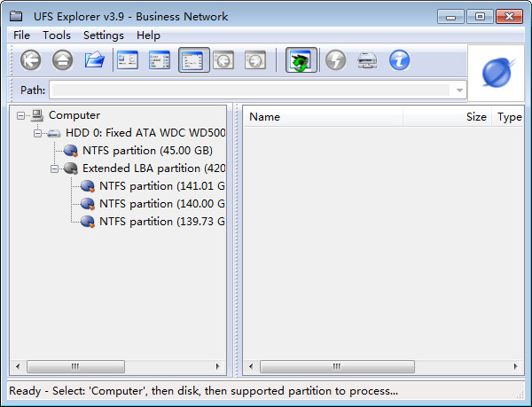
Task: Select the NTFS partition (140.00 GB)
Action: click(162, 204)
